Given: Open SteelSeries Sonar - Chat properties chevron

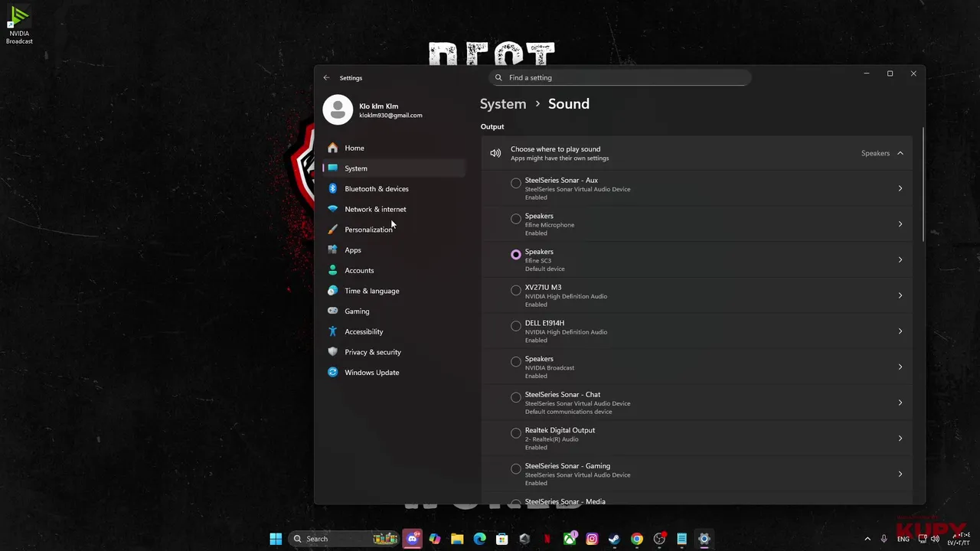Looking at the screenshot, I should click(x=900, y=403).
